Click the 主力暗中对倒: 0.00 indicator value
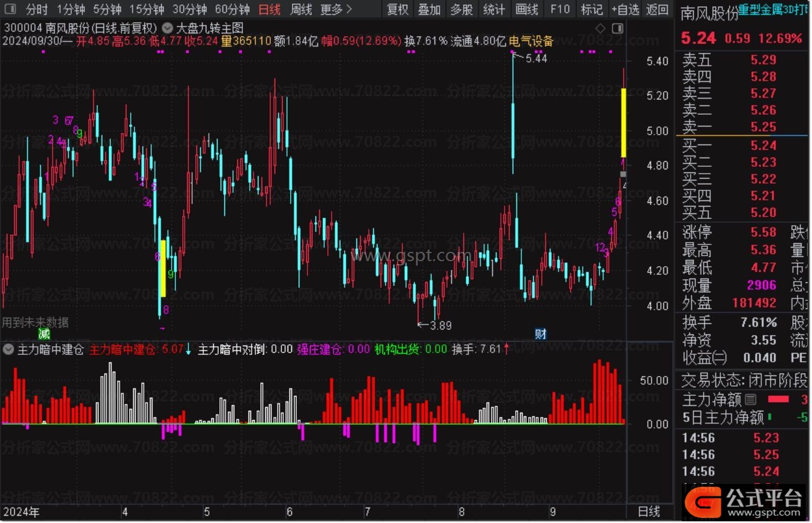812x523 pixels. click(x=245, y=349)
